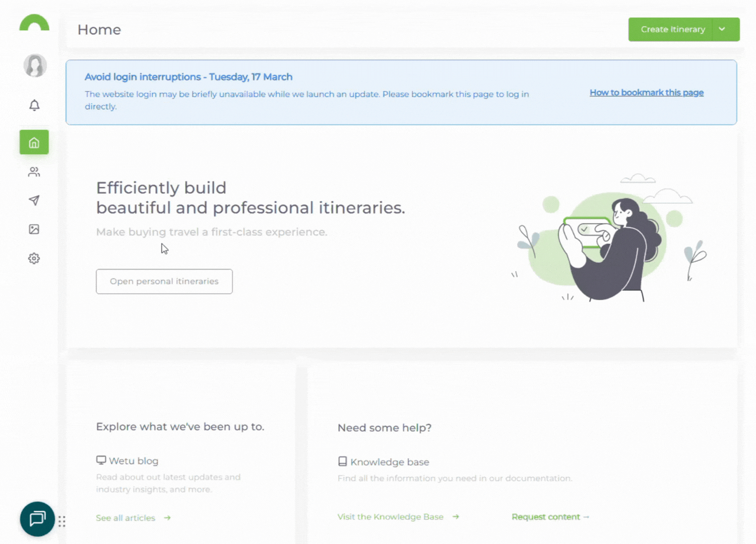Click See all articles
The image size is (756, 544).
(x=125, y=518)
